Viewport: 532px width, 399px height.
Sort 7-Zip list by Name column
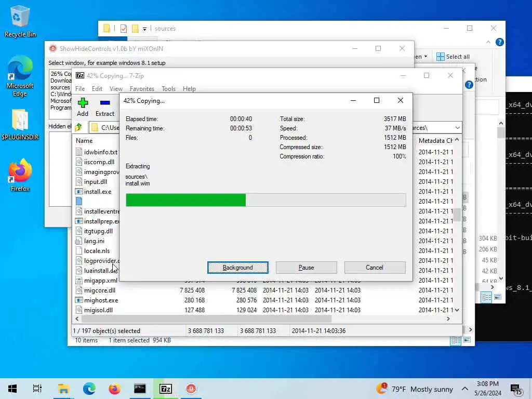84,141
